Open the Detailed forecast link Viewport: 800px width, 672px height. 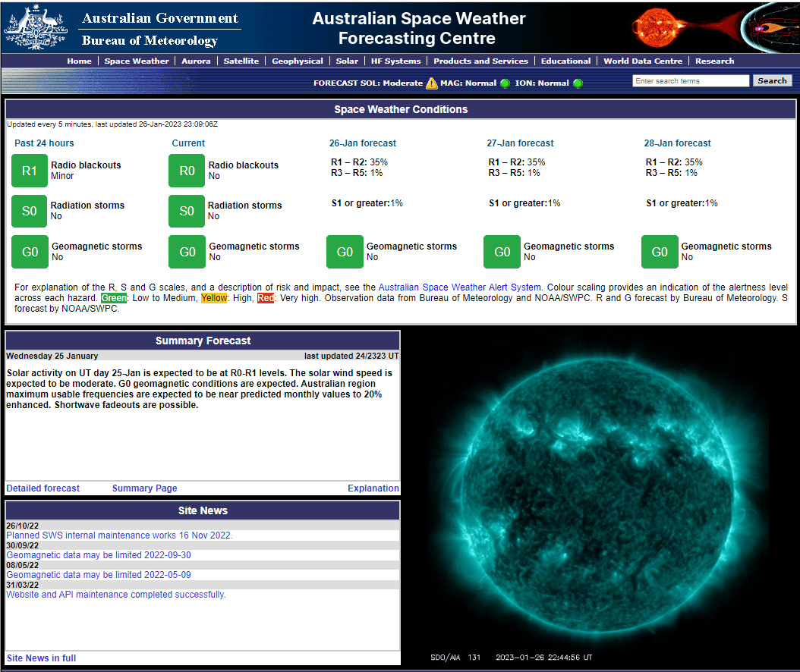(43, 488)
